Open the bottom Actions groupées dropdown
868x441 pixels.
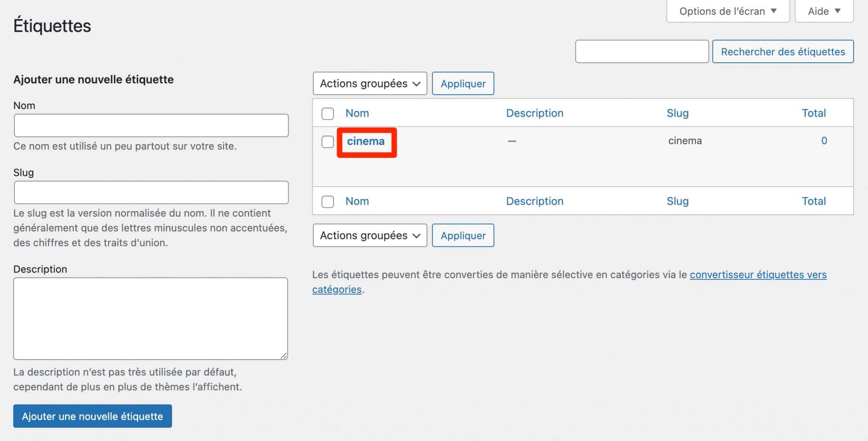point(369,235)
